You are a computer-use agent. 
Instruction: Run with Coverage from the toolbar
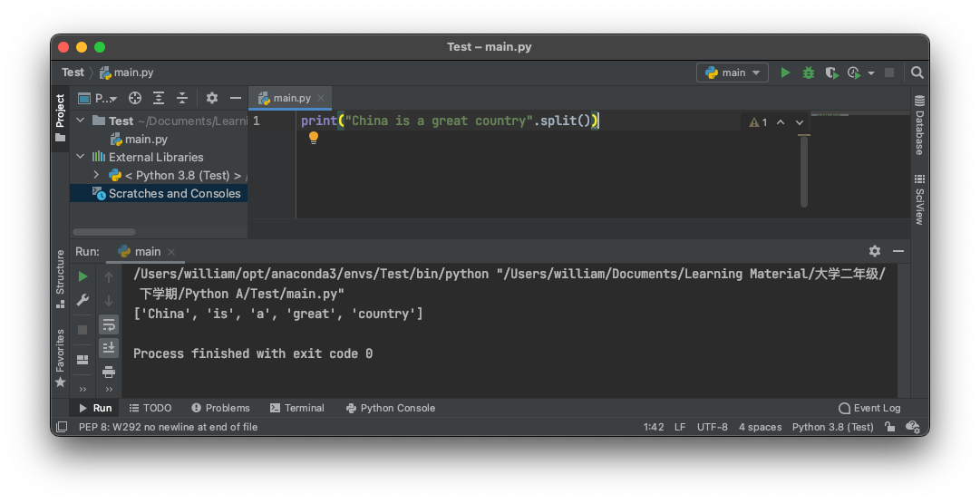tap(831, 73)
